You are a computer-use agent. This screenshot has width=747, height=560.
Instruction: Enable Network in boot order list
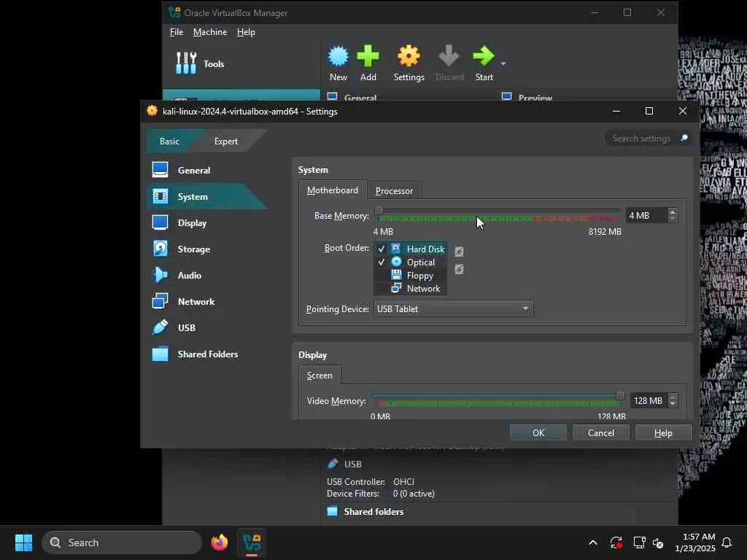(x=381, y=288)
